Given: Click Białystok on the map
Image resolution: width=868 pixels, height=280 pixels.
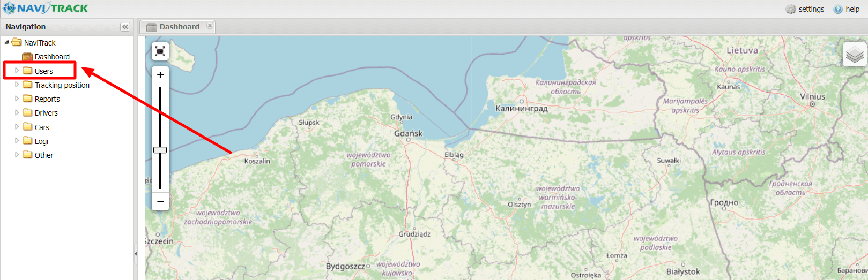Looking at the screenshot, I should (x=683, y=271).
